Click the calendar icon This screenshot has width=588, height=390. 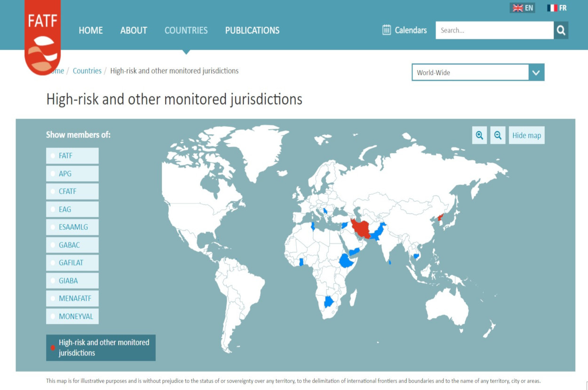click(x=387, y=30)
